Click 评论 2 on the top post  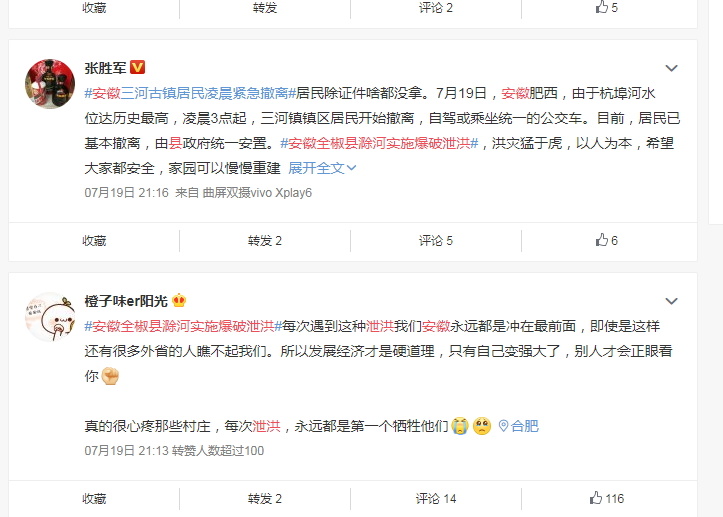pyautogui.click(x=436, y=7)
